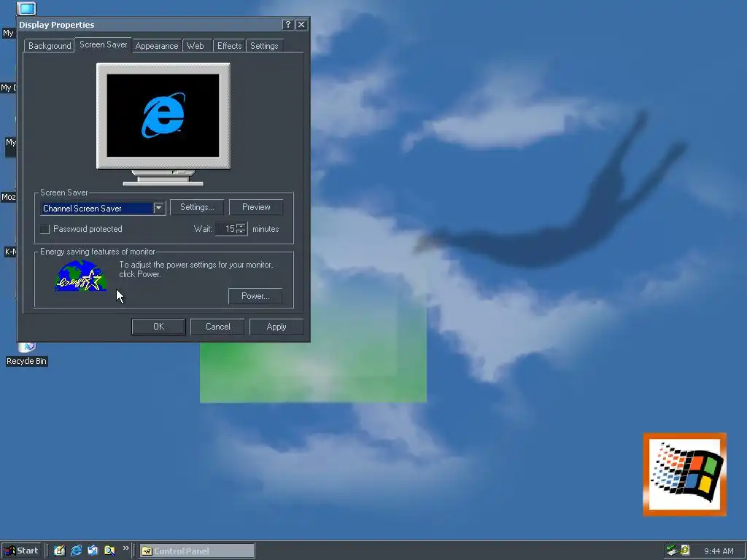Viewport: 747px width, 560px height.
Task: Enable Password protected checkbox
Action: pyautogui.click(x=44, y=229)
